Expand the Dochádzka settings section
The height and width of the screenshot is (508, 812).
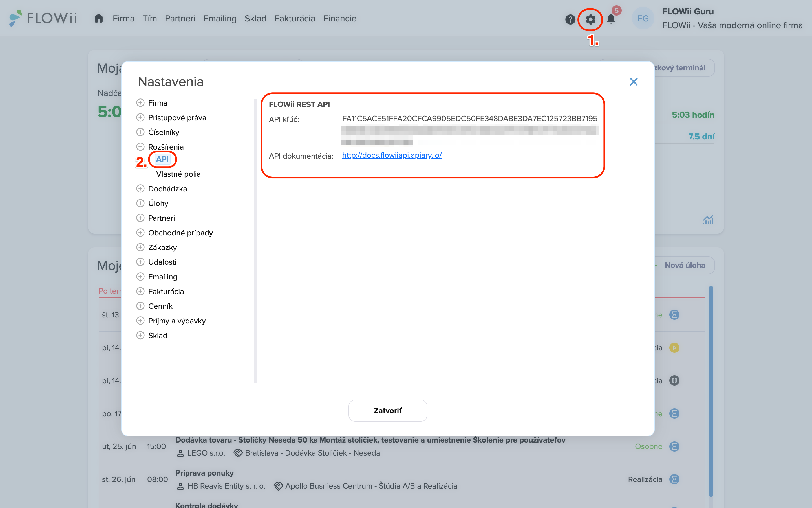(140, 189)
